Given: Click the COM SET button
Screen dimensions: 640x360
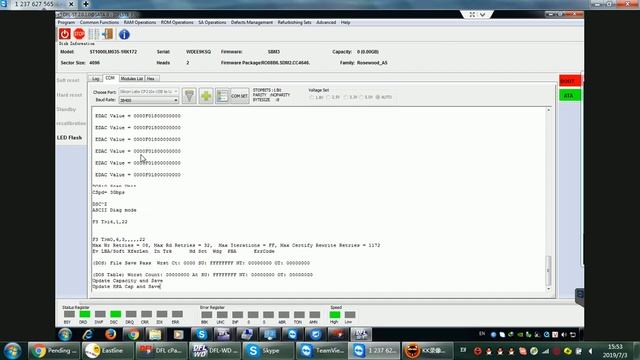Looking at the screenshot, I should 239,96.
